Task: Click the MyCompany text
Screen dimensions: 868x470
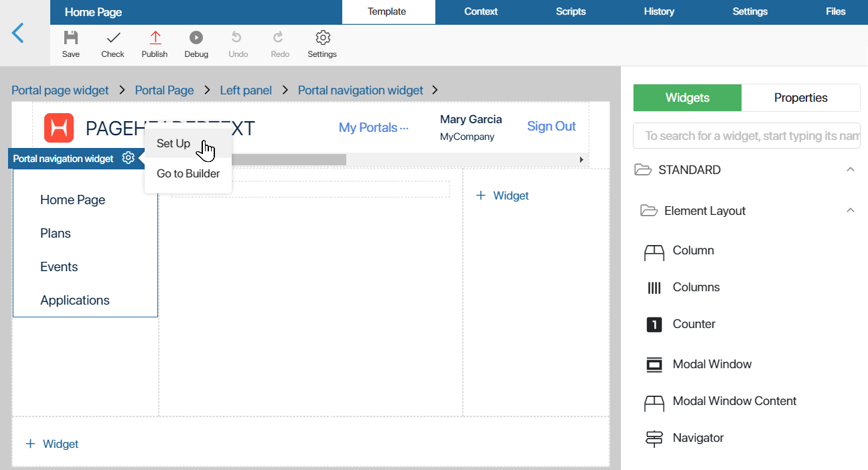Action: [x=467, y=137]
